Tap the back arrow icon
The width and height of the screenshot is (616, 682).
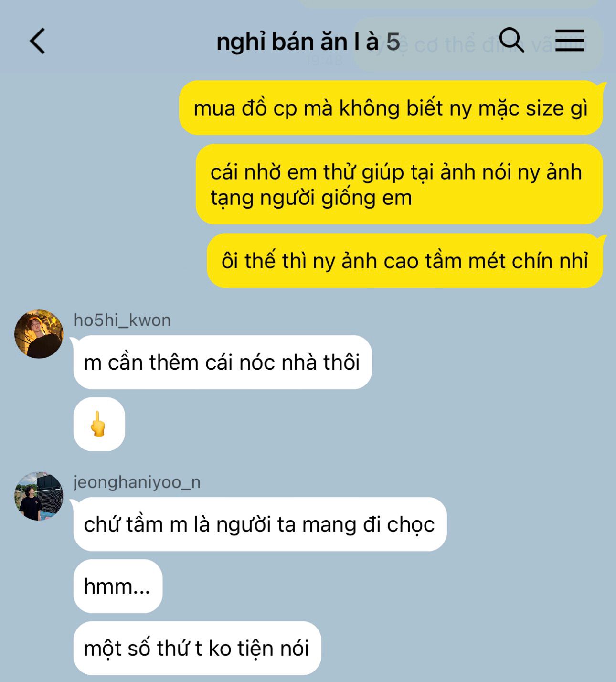point(37,41)
